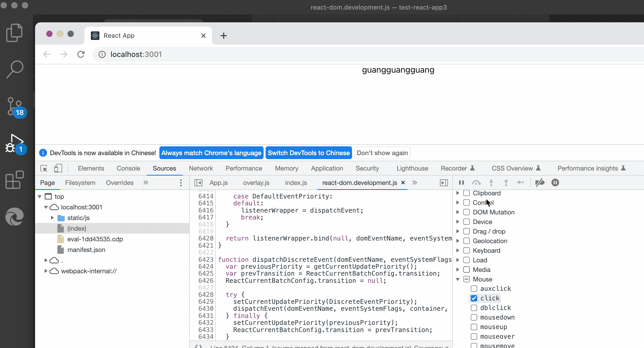Click Switch DevTools to Chinese
The height and width of the screenshot is (348, 644).
pos(309,153)
